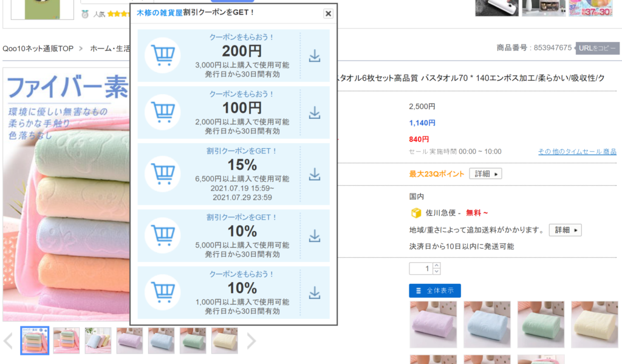Download the 15% discount coupon
The height and width of the screenshot is (364, 622).
click(315, 174)
